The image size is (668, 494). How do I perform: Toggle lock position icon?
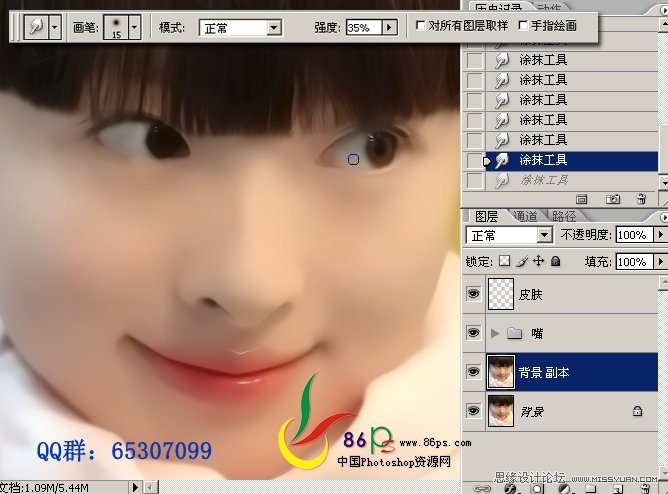[x=538, y=261]
